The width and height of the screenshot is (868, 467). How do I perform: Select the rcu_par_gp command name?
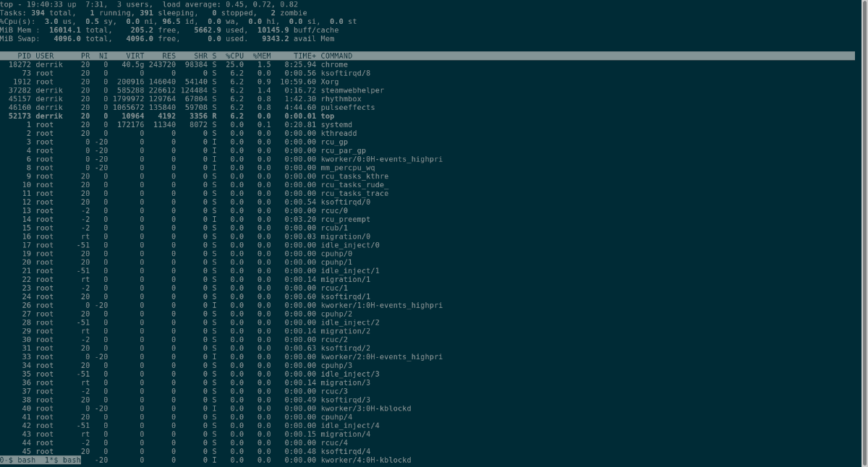coord(344,150)
